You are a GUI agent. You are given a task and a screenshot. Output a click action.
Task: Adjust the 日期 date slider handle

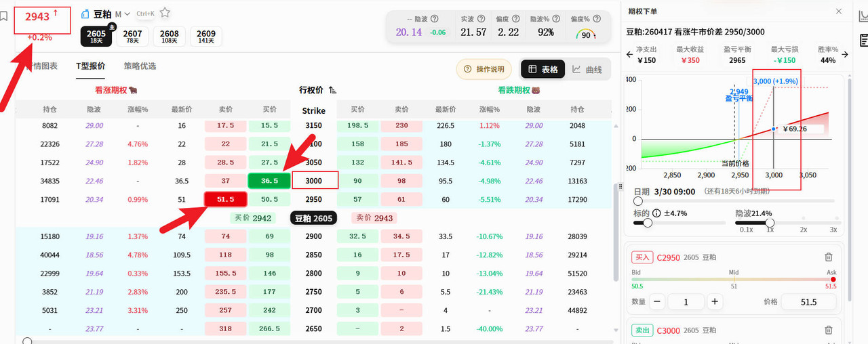coord(637,201)
